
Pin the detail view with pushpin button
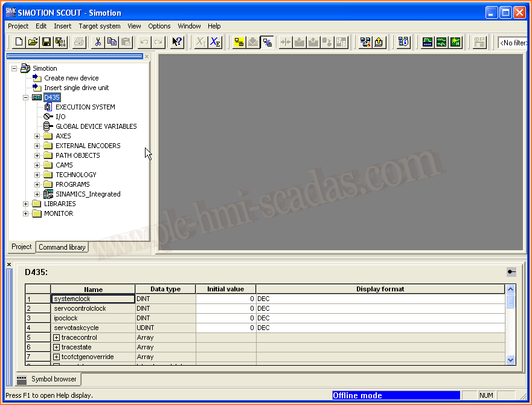click(x=511, y=273)
